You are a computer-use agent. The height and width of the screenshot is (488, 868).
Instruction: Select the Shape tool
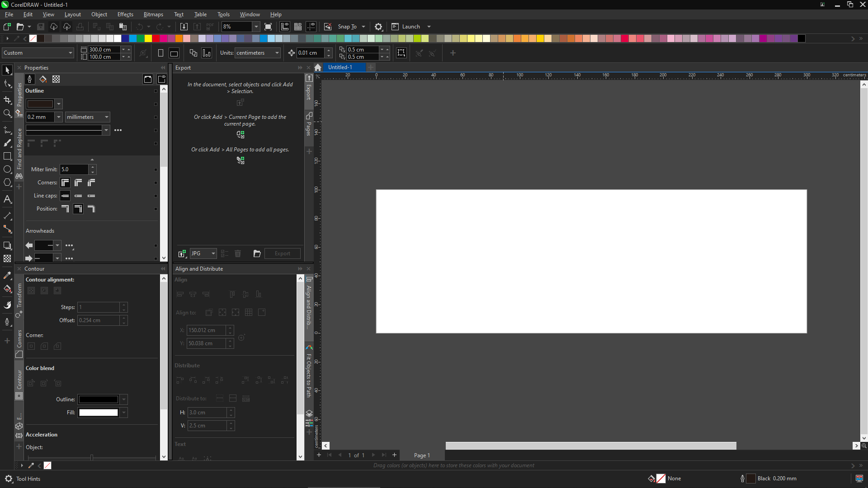click(x=7, y=84)
